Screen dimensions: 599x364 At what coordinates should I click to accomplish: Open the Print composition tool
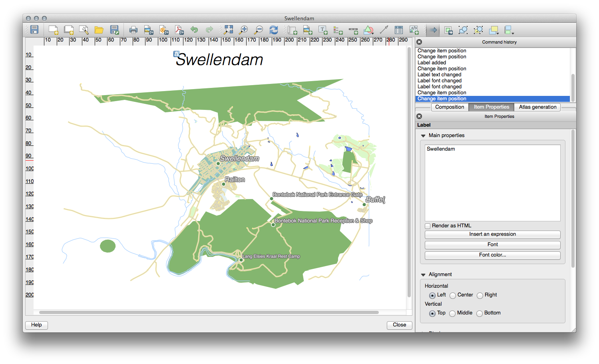133,30
